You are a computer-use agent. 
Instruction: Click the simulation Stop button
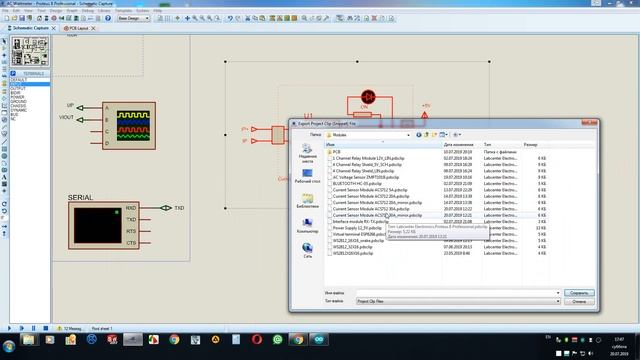pos(46,328)
